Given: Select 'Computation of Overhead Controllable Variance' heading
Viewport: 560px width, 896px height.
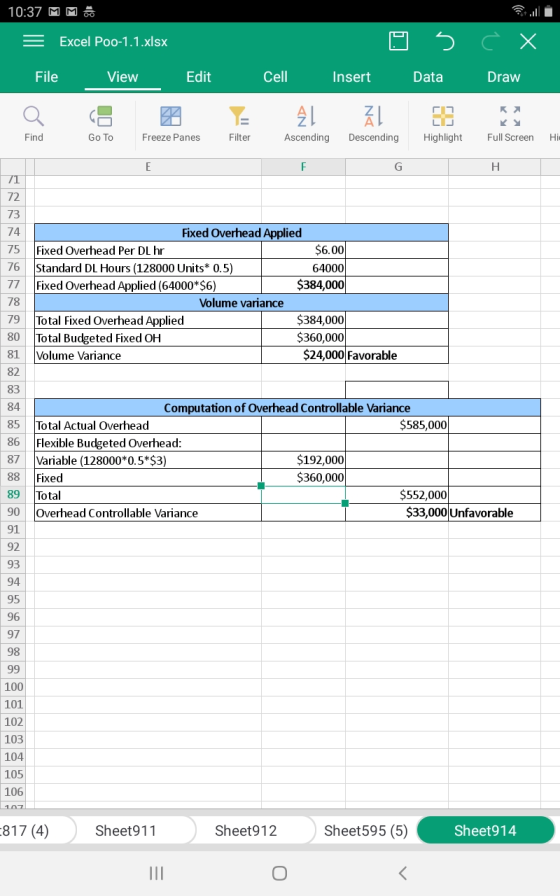Looking at the screenshot, I should 287,407.
